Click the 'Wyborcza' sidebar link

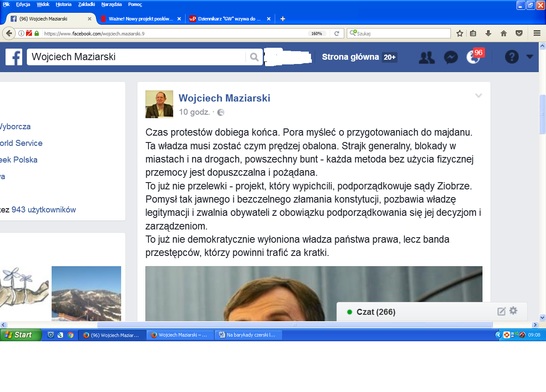15,126
